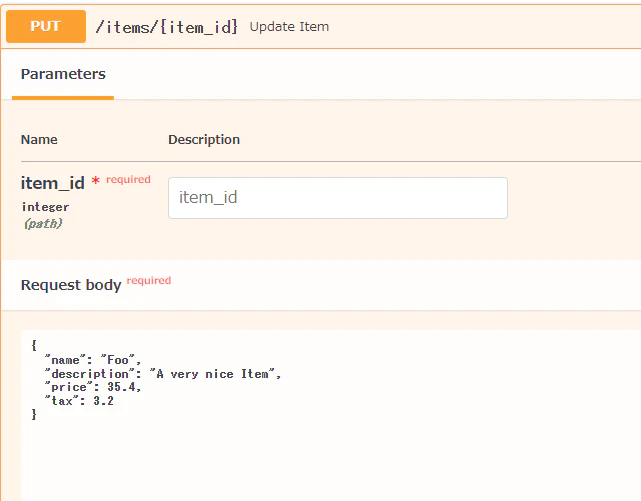Click the bold item_id parameter name
The height and width of the screenshot is (501, 641).
click(x=53, y=183)
